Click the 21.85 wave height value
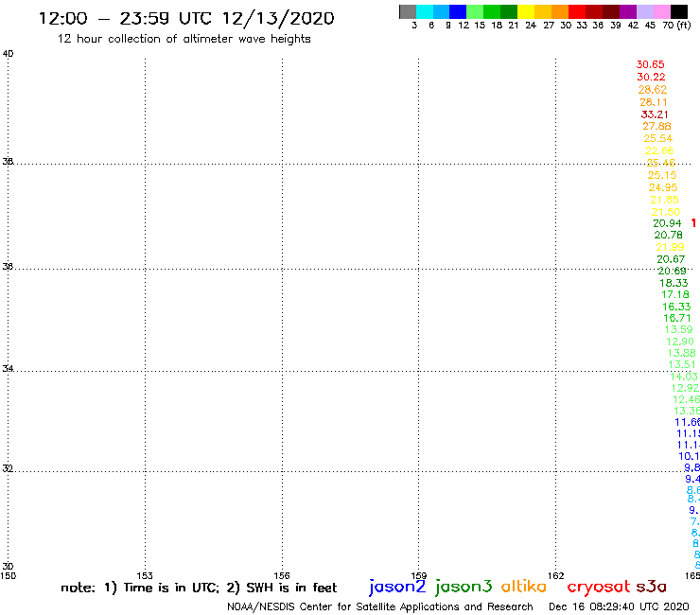Screen dimensions: 700x615 click(664, 200)
